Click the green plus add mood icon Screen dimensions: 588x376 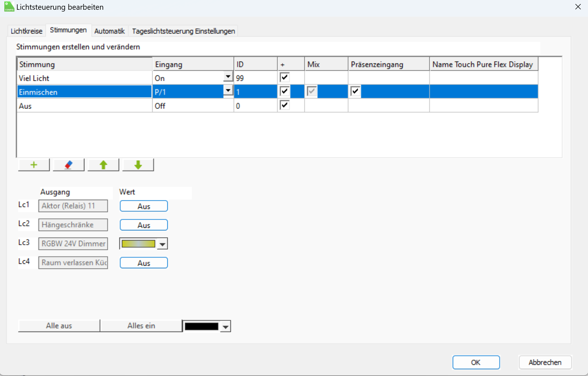[x=34, y=165]
